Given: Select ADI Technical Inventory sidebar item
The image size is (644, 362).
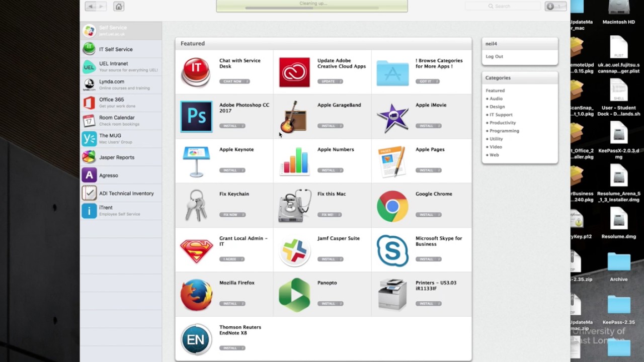Looking at the screenshot, I should 121,193.
